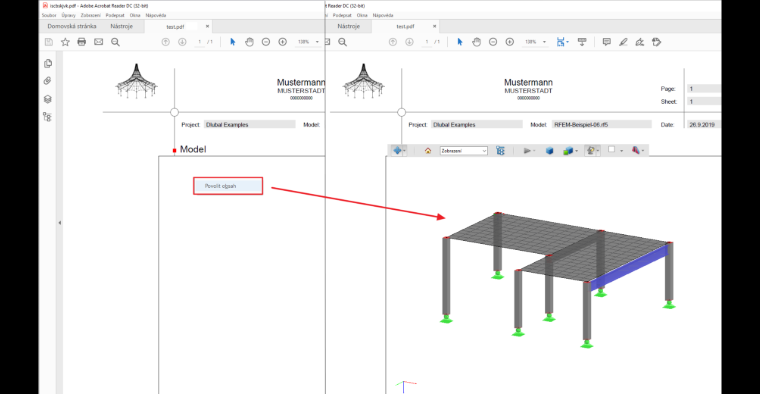The image size is (760, 394).
Task: Zoom in using plus icon in right window
Action: point(510,42)
